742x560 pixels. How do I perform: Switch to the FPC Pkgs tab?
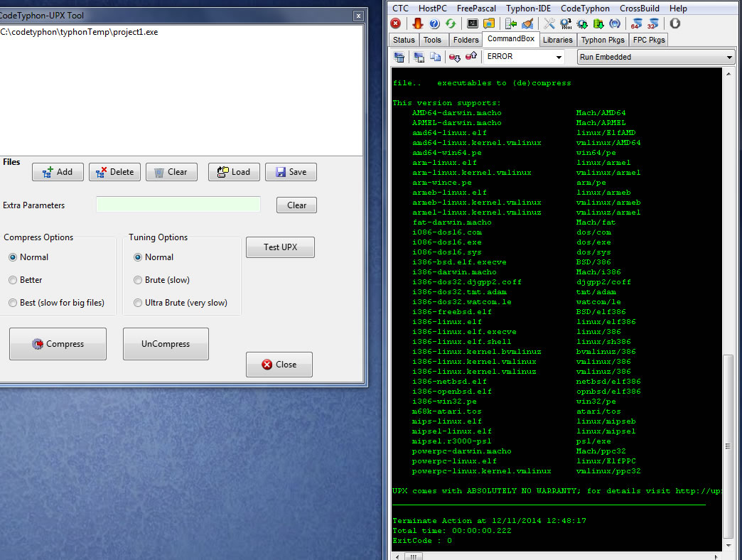tap(650, 40)
